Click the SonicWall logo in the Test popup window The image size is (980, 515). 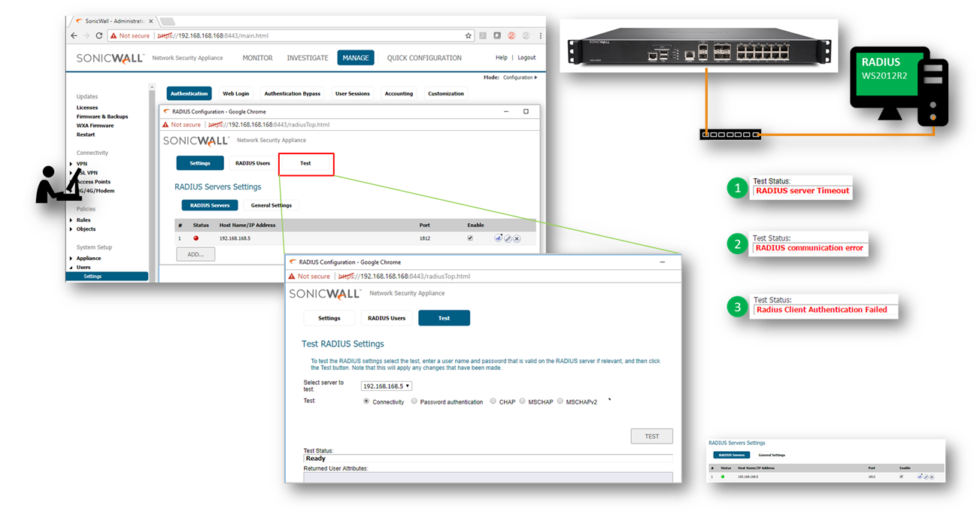pyautogui.click(x=325, y=293)
